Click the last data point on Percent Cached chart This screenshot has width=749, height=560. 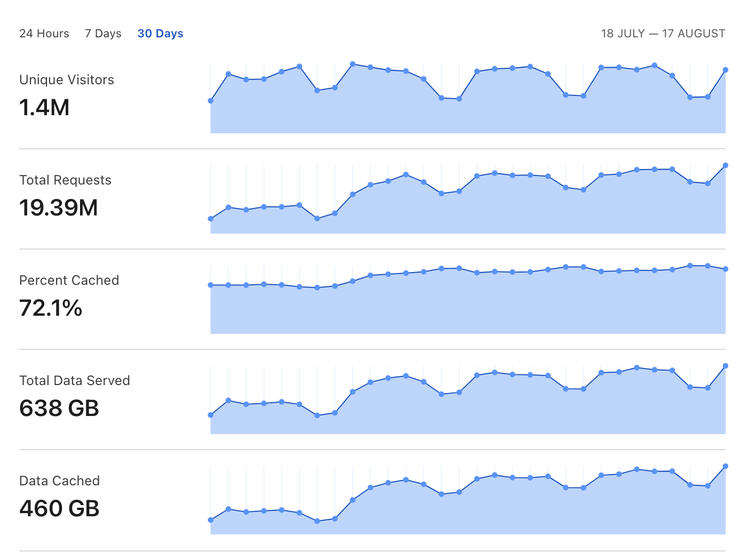[x=726, y=269]
